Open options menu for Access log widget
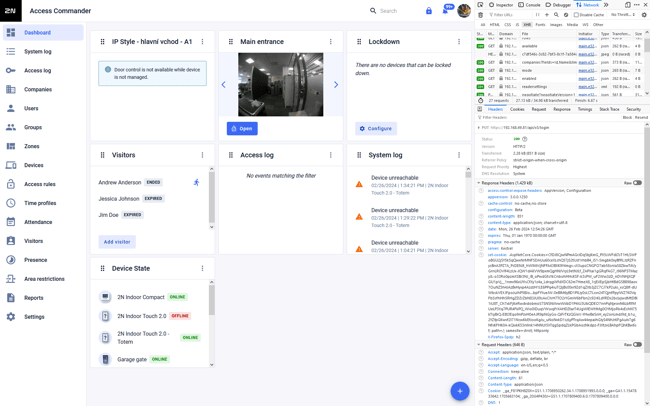This screenshot has height=406, width=650. pyautogui.click(x=331, y=155)
